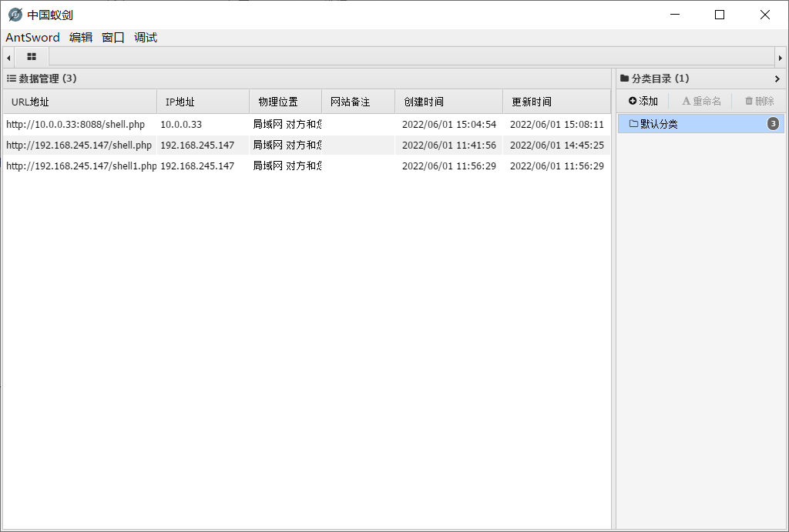Select the http://192.168.245.147/shell1.php entry
789x532 pixels.
point(307,166)
